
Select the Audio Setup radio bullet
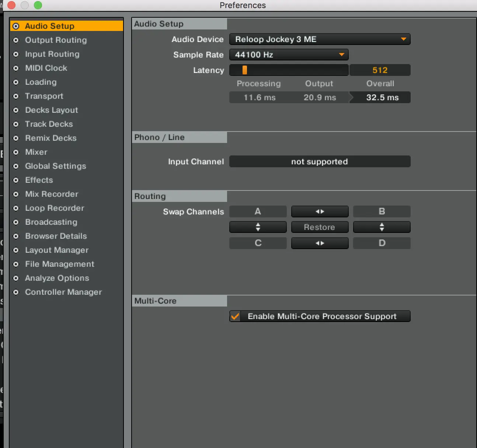16,26
